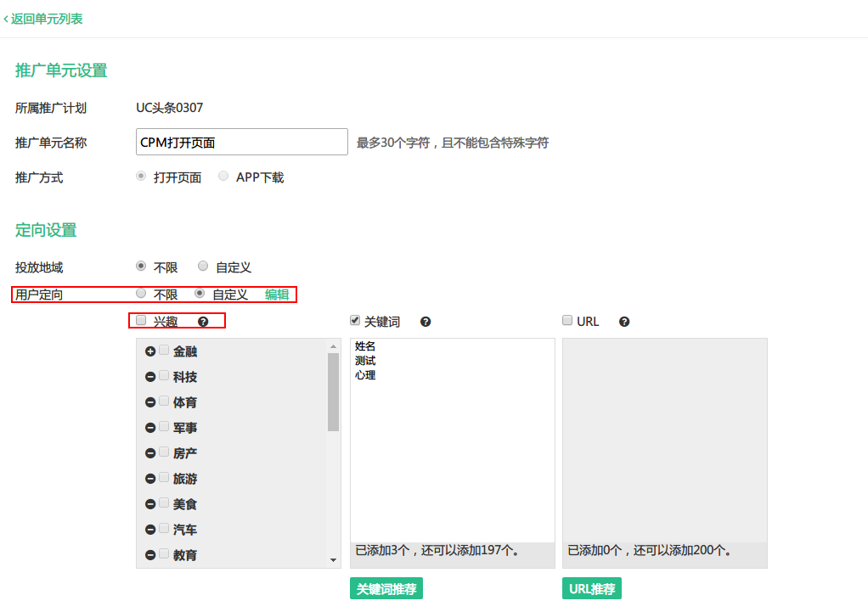
Task: Collapse the 旅游 category minus icon
Action: coord(150,479)
